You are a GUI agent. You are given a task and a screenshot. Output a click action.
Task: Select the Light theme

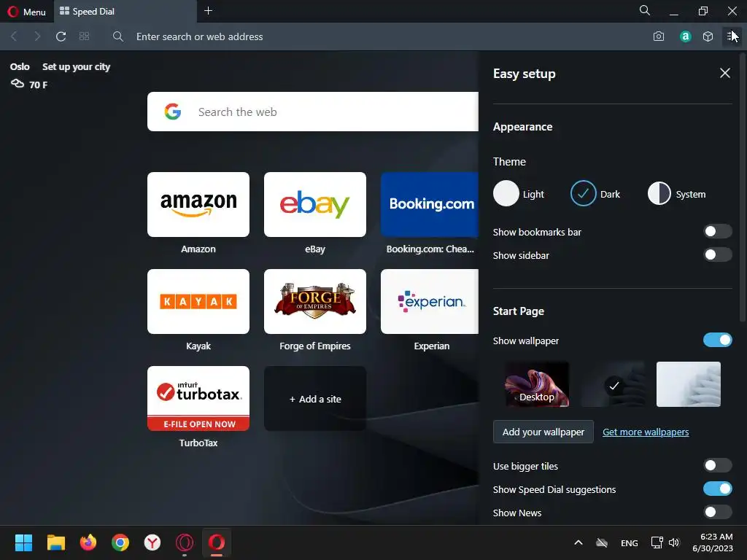[519, 193]
